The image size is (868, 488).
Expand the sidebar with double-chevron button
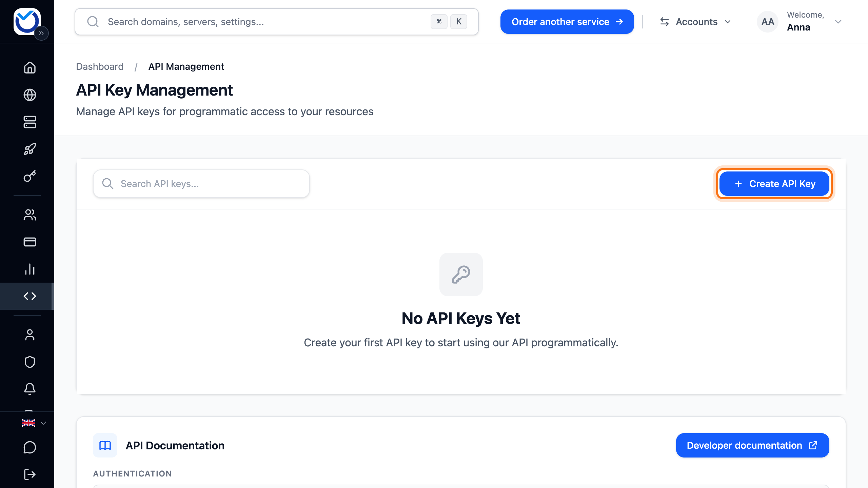pos(41,33)
